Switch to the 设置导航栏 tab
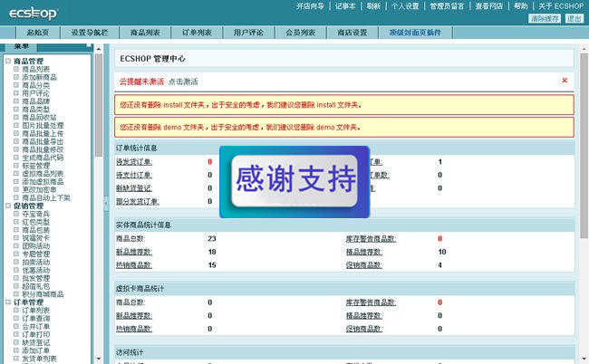 coord(90,33)
